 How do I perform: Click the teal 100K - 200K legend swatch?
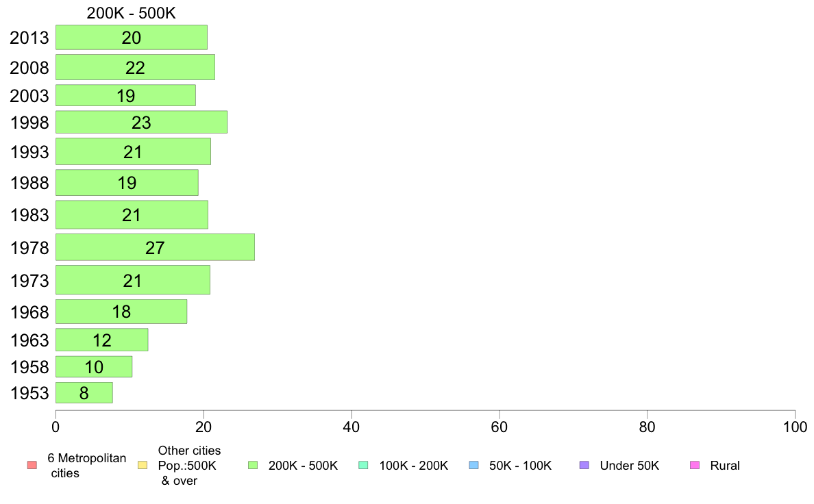pos(363,466)
